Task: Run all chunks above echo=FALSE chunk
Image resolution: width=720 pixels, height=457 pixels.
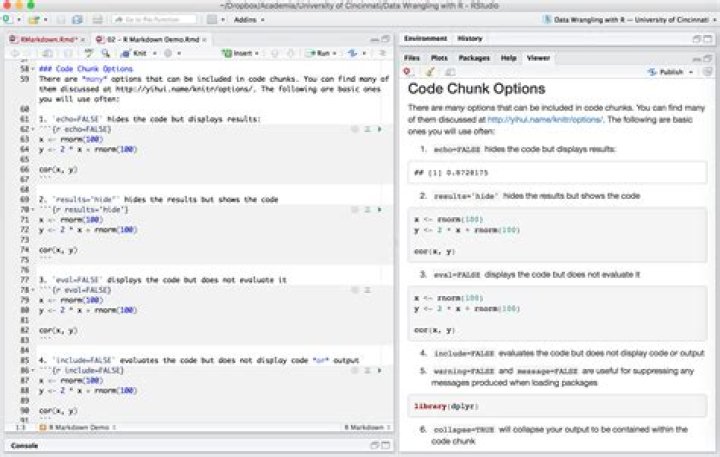Action: 367,130
